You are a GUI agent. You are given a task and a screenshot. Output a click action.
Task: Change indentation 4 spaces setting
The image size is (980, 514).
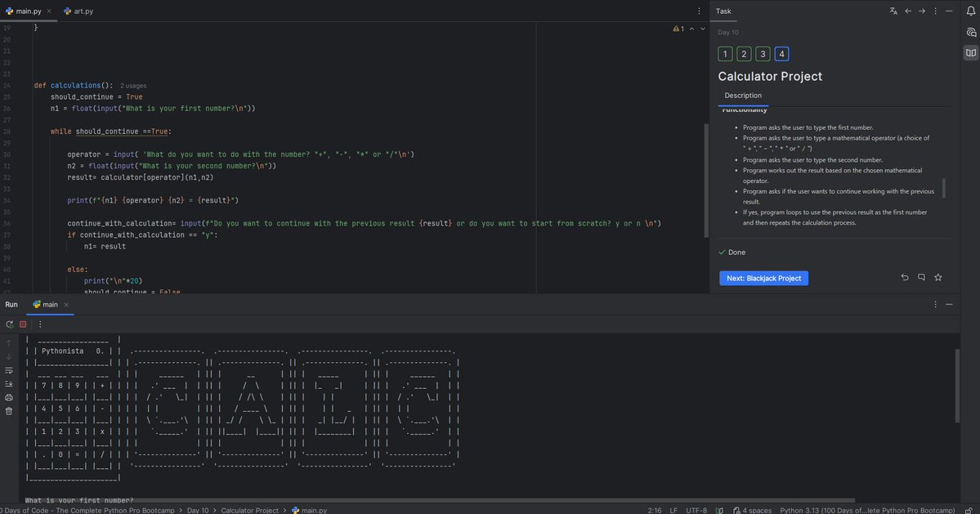[753, 510]
